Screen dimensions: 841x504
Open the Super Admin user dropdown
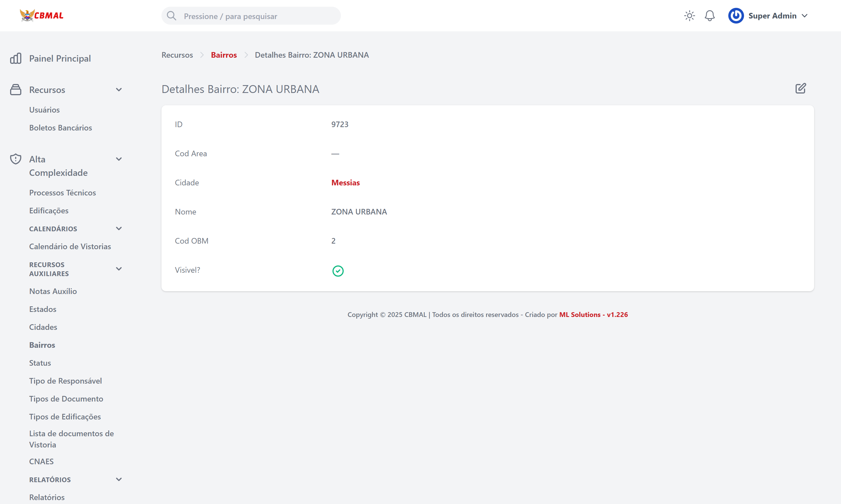point(804,16)
